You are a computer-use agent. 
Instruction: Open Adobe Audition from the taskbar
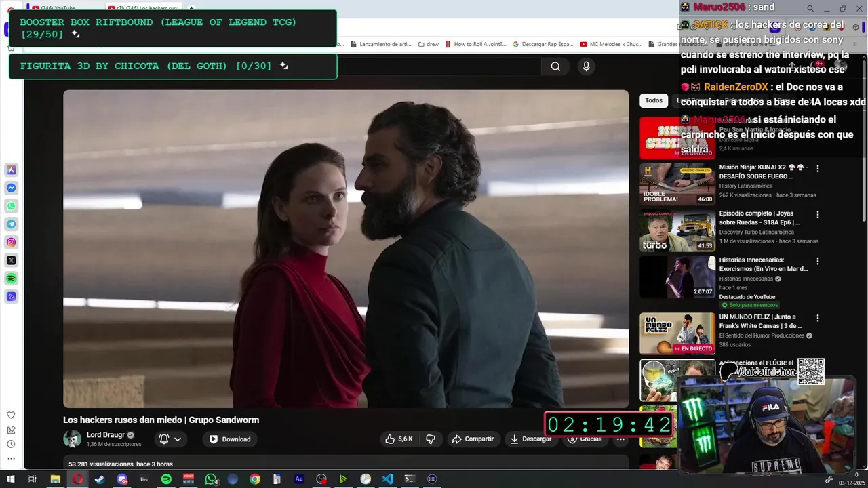(299, 479)
